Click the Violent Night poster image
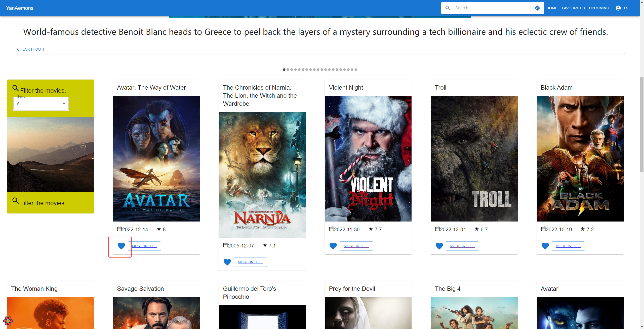The image size is (644, 329). click(368, 159)
